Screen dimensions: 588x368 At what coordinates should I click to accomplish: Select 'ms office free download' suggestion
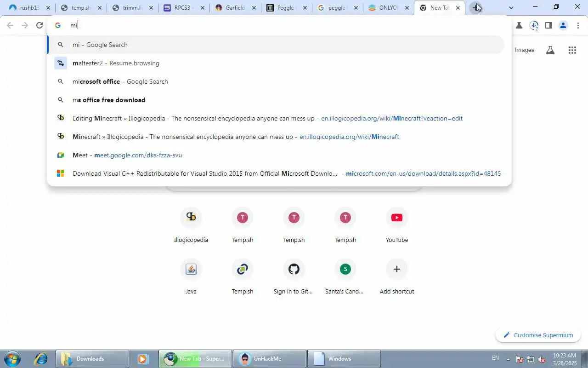click(x=276, y=100)
